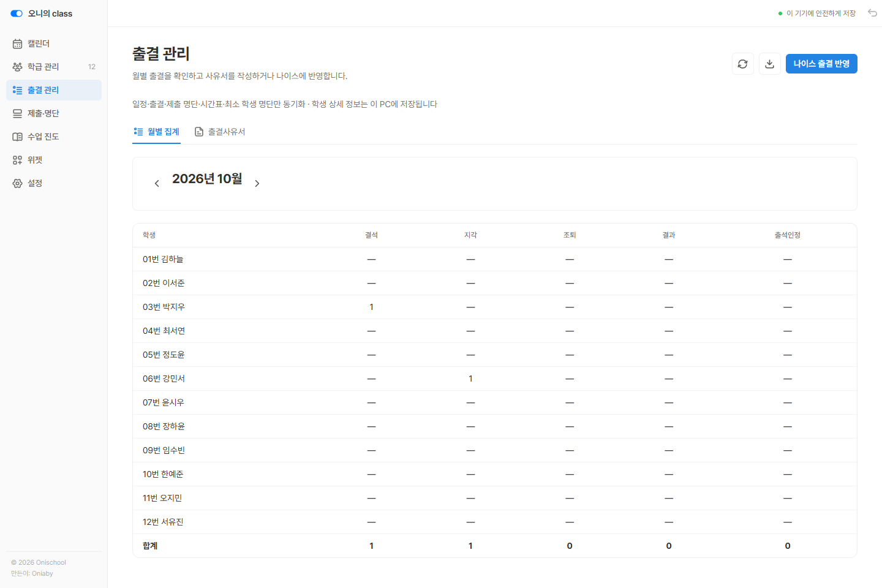Select student row 08번 장하윤
Viewport: 882px width, 588px height.
point(495,426)
